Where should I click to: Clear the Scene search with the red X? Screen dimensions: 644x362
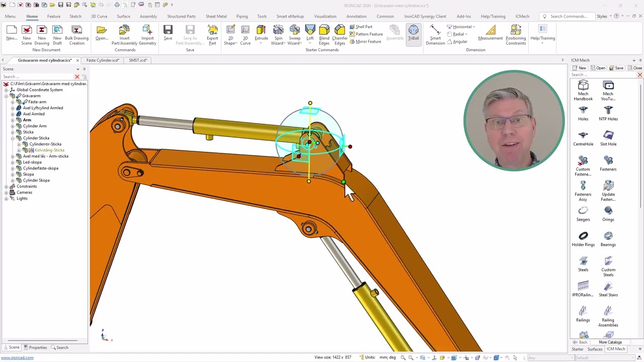77,77
